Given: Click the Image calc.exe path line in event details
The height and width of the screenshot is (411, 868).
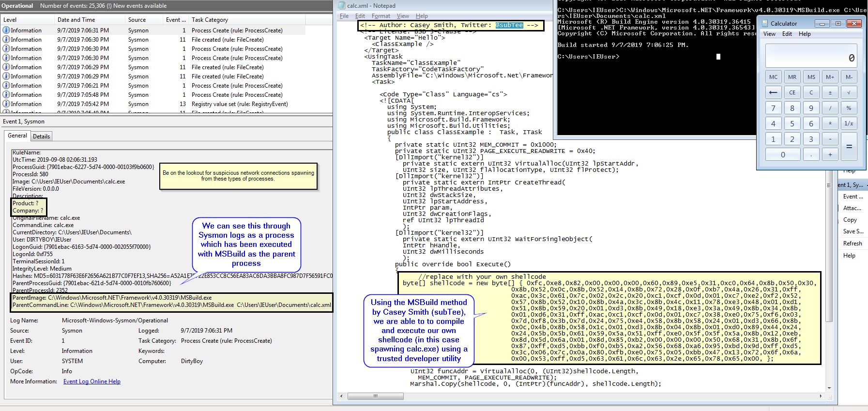Looking at the screenshot, I should 69,182.
